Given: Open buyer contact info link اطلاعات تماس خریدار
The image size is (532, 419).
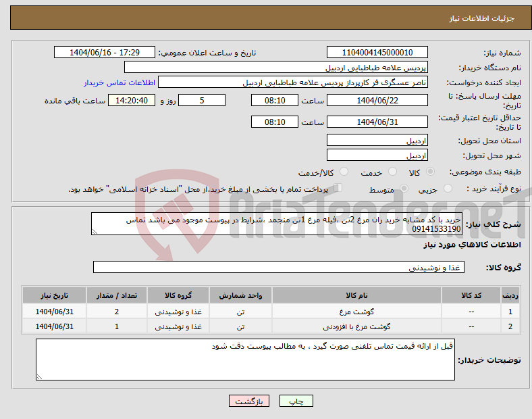Looking at the screenshot, I should (x=119, y=82).
